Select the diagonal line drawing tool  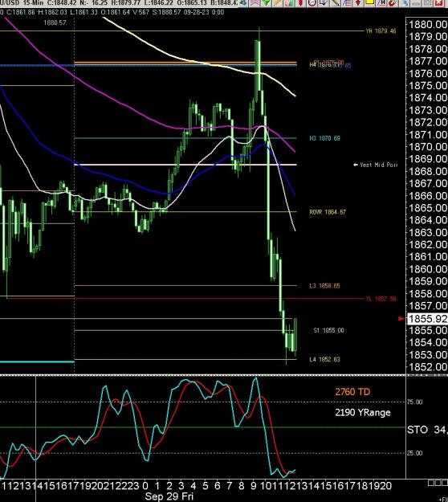coord(335,3)
